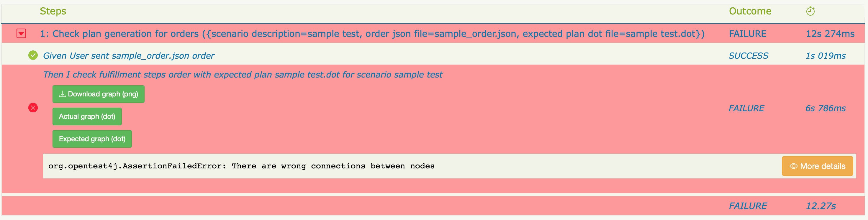Click the green success checkmark icon
Viewport: 868px width, 220px height.
point(33,55)
